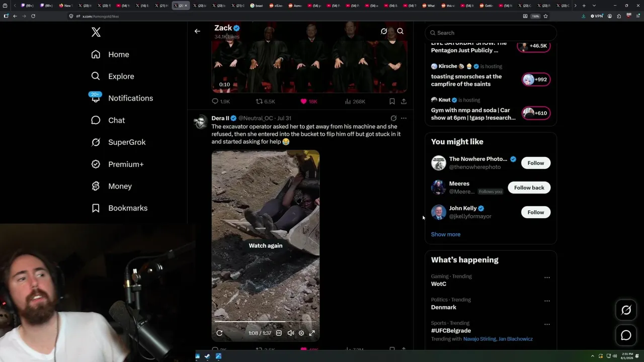Open the WotC trending topic
644x362 pixels.
439,284
